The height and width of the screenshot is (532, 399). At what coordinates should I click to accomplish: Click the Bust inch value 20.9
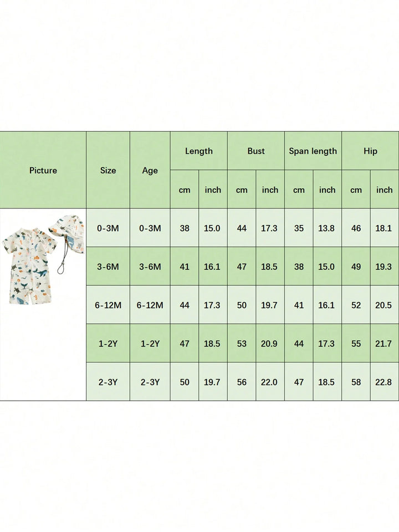[x=270, y=344]
